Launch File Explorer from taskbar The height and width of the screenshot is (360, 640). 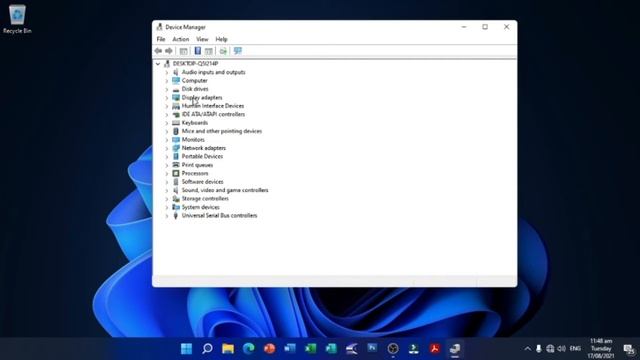[228, 349]
